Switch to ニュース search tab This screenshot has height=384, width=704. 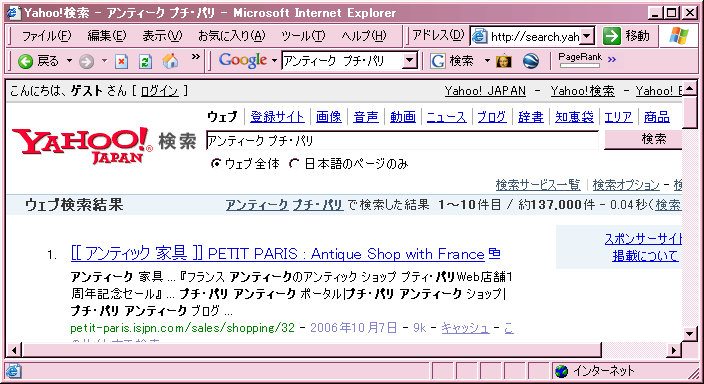point(446,117)
